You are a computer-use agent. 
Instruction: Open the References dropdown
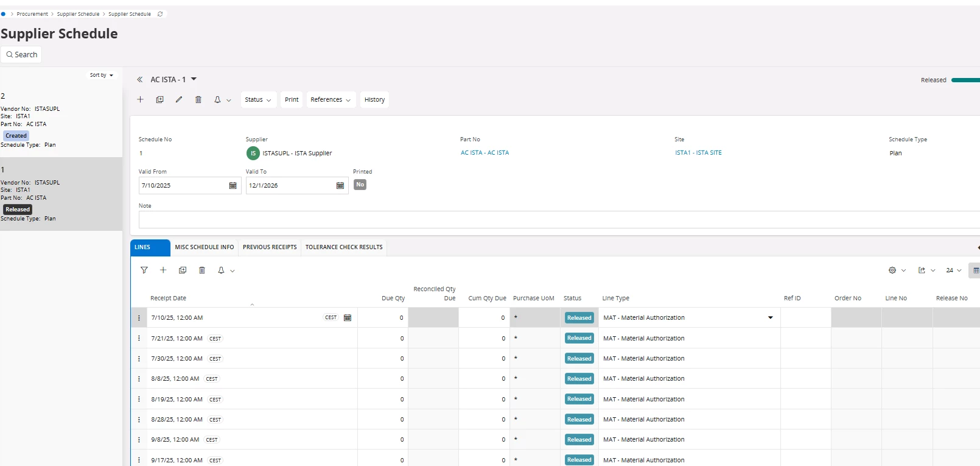coord(331,99)
